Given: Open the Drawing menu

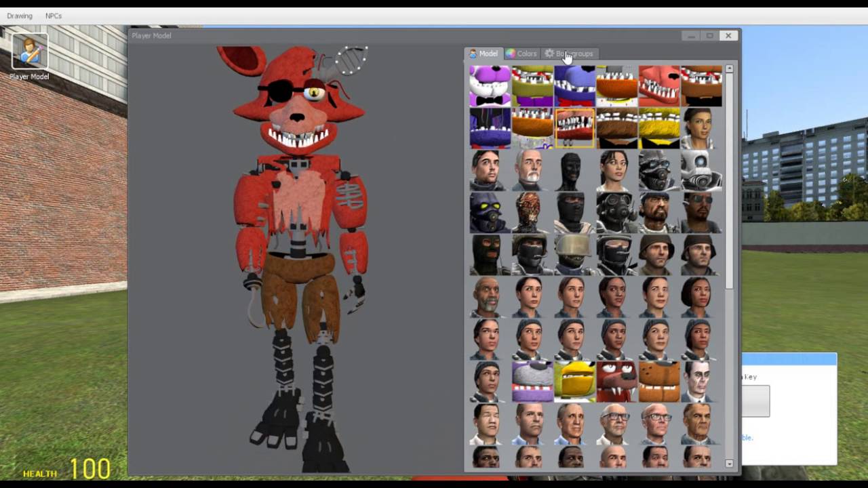Looking at the screenshot, I should pos(20,16).
